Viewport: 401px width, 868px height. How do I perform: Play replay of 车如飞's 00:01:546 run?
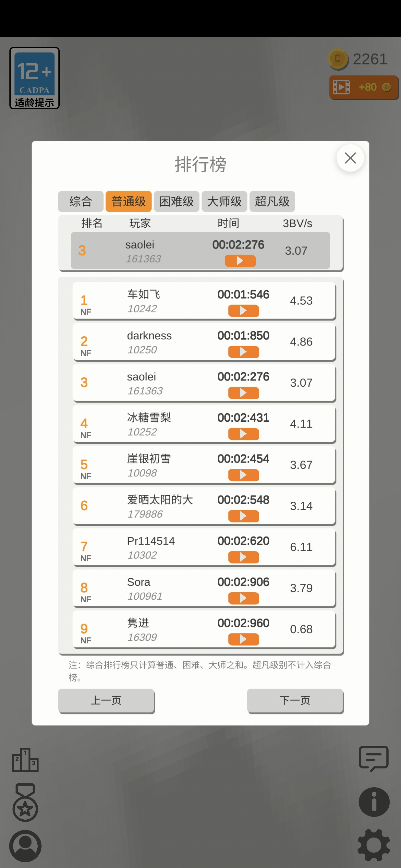tap(244, 311)
